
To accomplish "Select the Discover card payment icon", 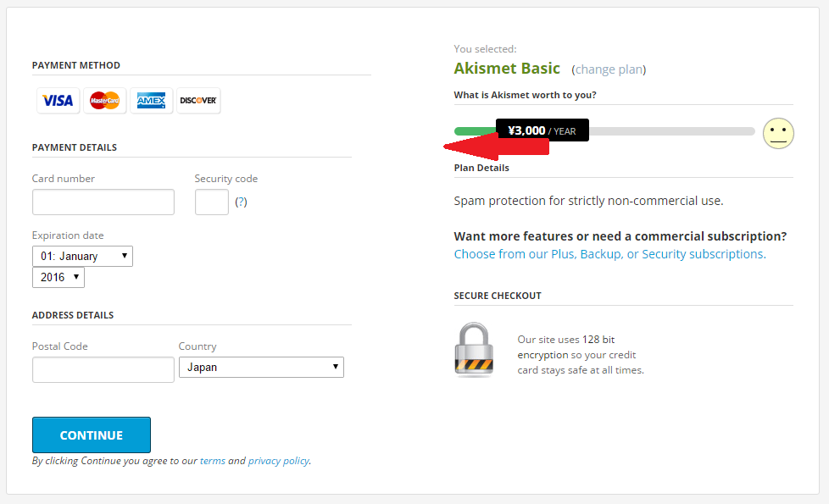I will pyautogui.click(x=198, y=100).
